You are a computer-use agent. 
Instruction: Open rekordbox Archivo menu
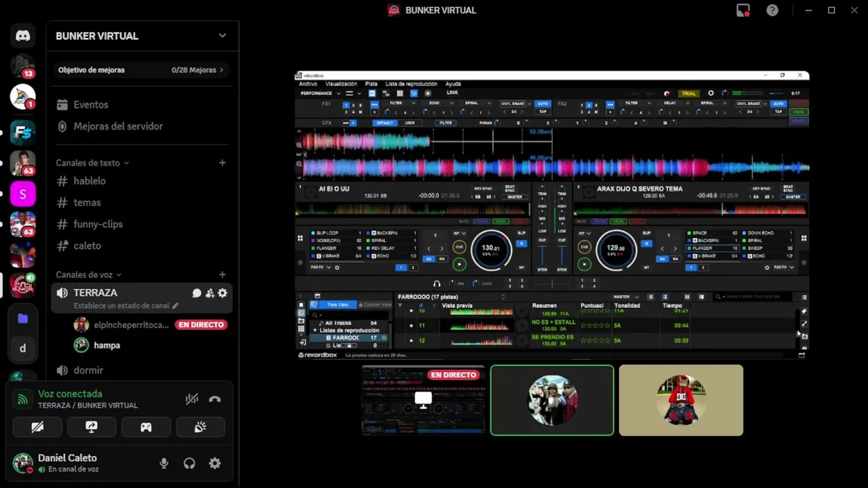(x=308, y=84)
